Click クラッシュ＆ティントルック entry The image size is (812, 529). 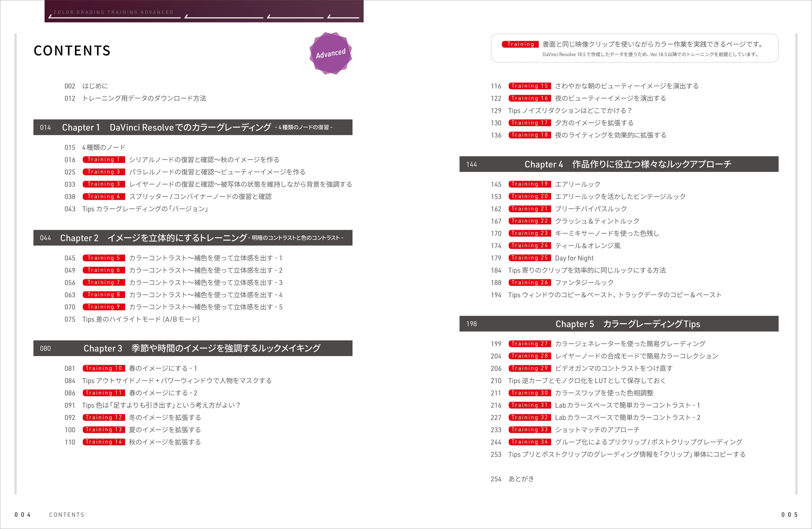tap(565, 221)
